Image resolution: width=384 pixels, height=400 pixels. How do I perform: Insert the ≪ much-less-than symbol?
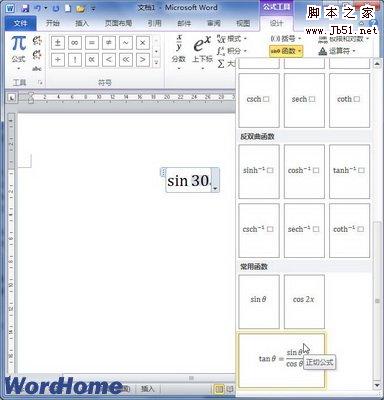pos(126,60)
